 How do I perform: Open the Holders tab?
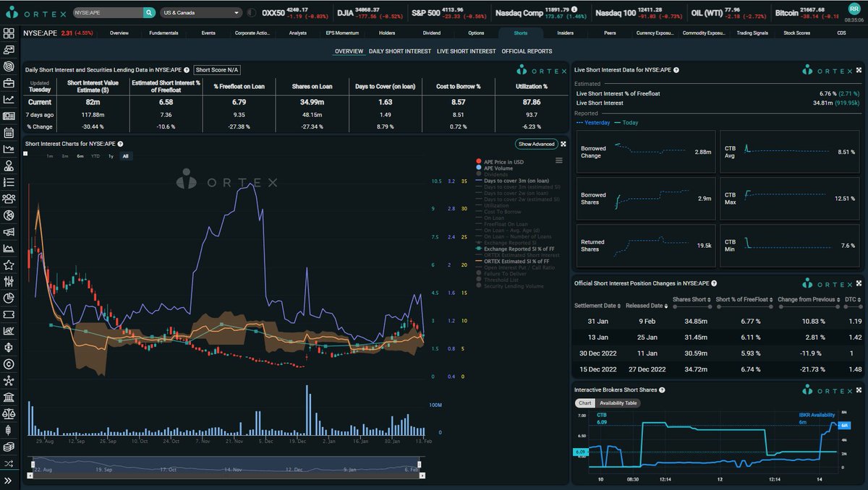point(387,33)
